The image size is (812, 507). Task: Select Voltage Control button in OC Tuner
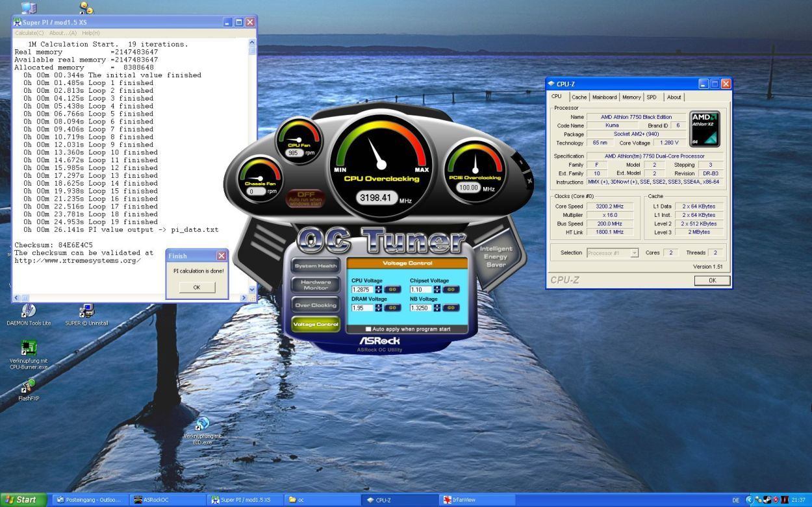pos(316,324)
